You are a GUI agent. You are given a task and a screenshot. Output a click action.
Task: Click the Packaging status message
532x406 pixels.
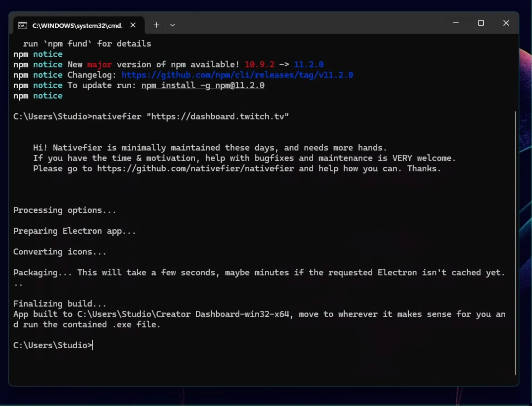pyautogui.click(x=139, y=273)
